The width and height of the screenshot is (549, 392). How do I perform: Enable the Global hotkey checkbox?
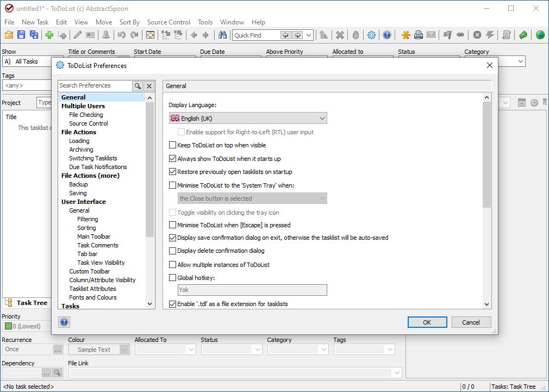tap(172, 278)
